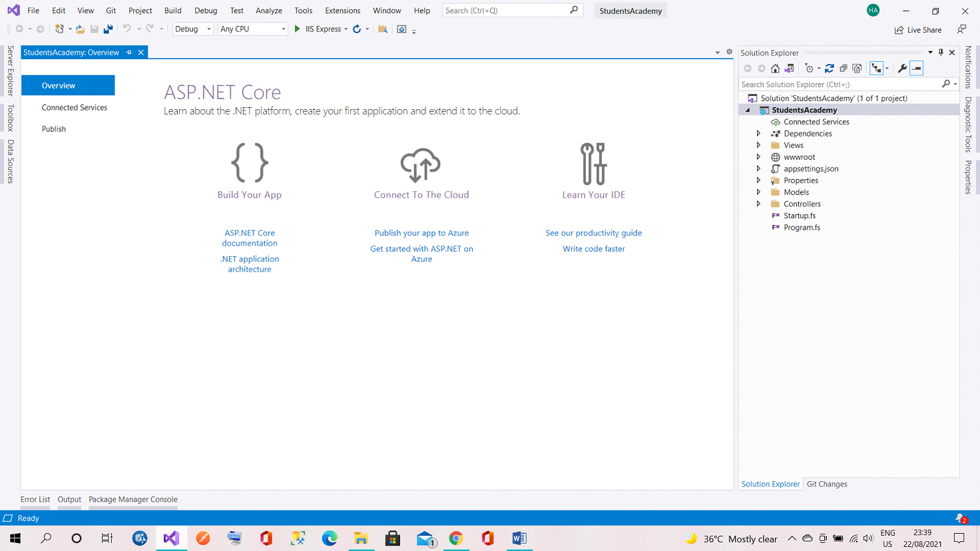Toggle the Preview Selected Items button
Viewport: 980px width, 551px height.
[x=917, y=69]
